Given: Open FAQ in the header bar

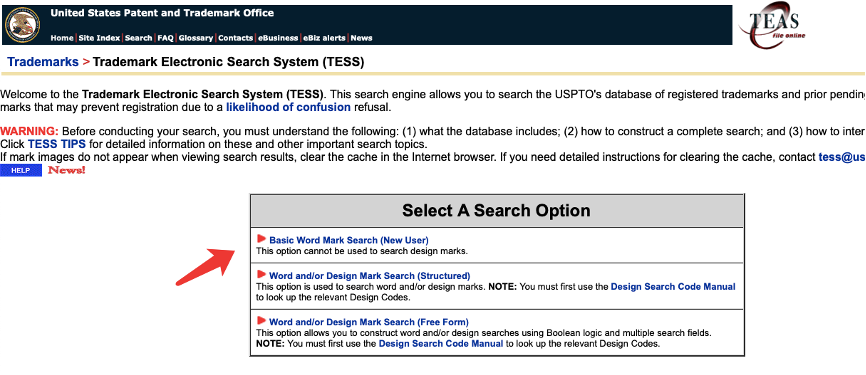Looking at the screenshot, I should coord(165,38).
